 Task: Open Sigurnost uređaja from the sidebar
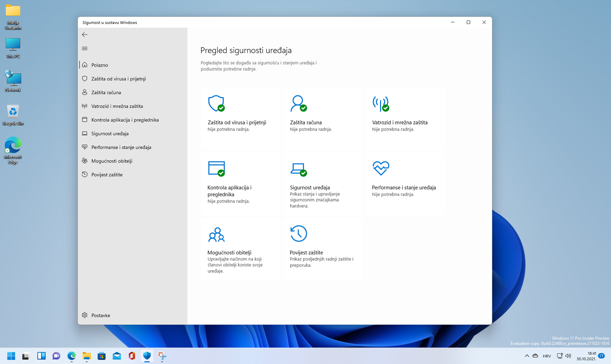click(133, 134)
